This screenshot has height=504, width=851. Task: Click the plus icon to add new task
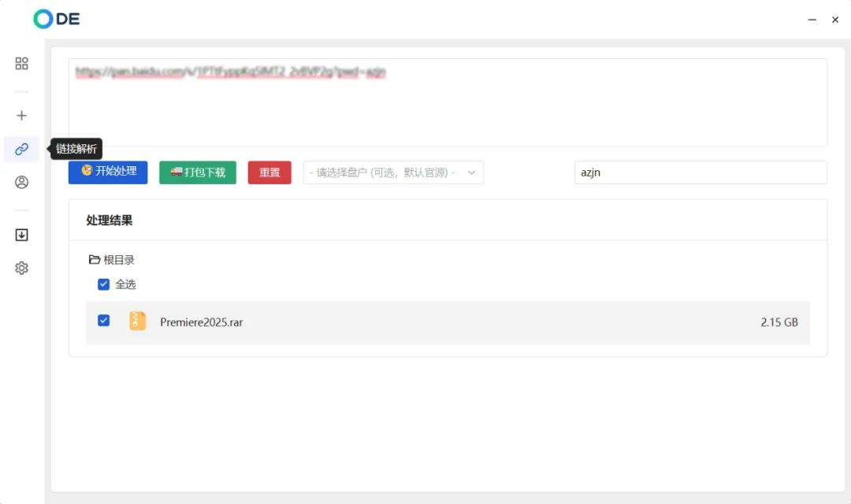(21, 116)
